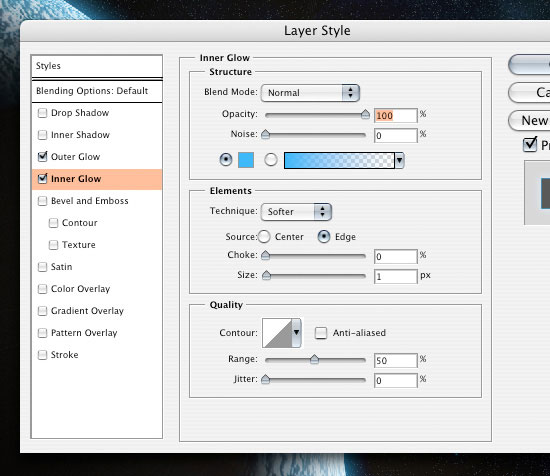This screenshot has width=550, height=476.
Task: Select the gradient radio button
Action: (x=270, y=160)
